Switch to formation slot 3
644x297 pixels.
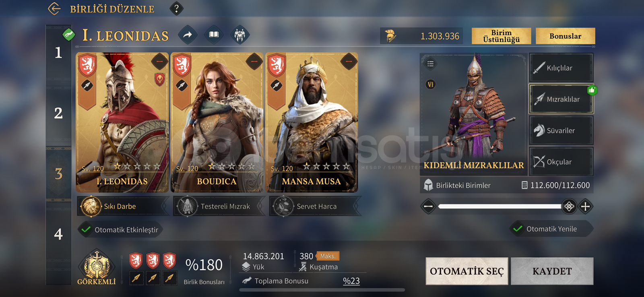[x=59, y=174]
